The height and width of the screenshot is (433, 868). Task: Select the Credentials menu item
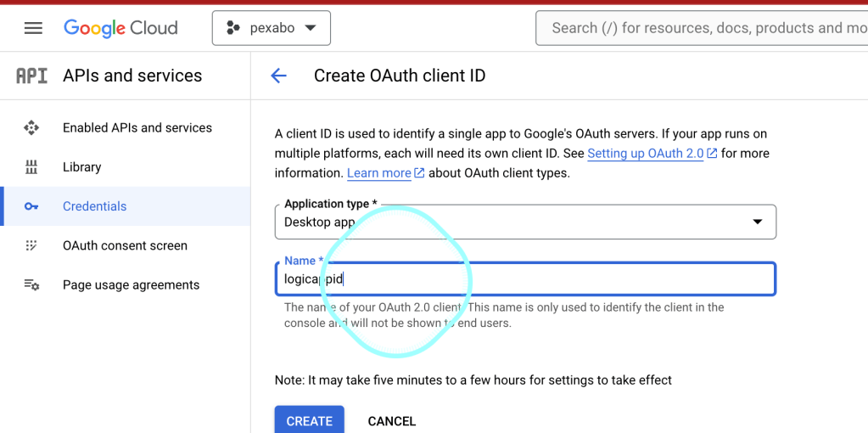click(126, 206)
